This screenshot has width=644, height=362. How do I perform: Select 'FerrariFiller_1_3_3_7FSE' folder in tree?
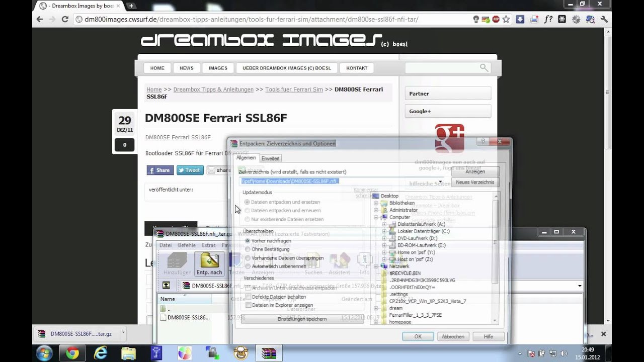[415, 315]
